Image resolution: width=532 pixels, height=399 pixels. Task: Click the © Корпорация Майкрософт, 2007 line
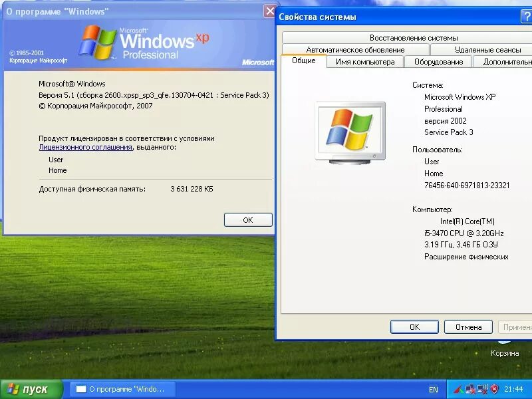pyautogui.click(x=96, y=106)
